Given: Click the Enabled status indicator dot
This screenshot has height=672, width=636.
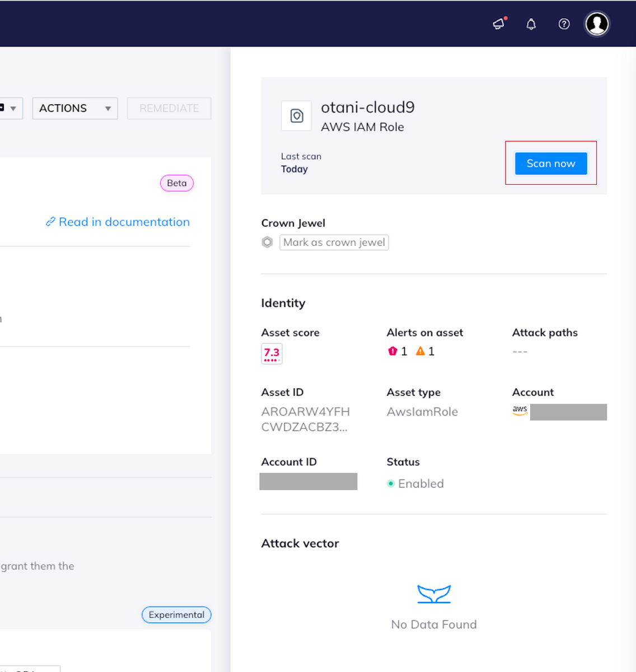Looking at the screenshot, I should pos(391,483).
